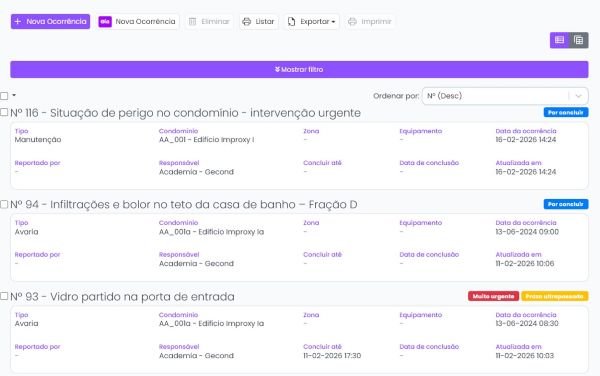Click Concluir até value 11-02-2026 17:30
The width and height of the screenshot is (600, 376).
tap(332, 356)
